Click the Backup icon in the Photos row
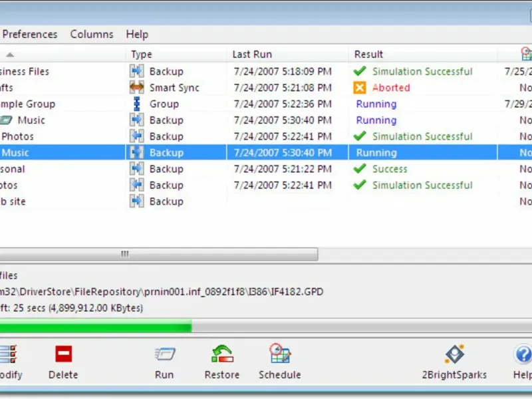Viewport: 532px width, 399px height. [x=136, y=136]
